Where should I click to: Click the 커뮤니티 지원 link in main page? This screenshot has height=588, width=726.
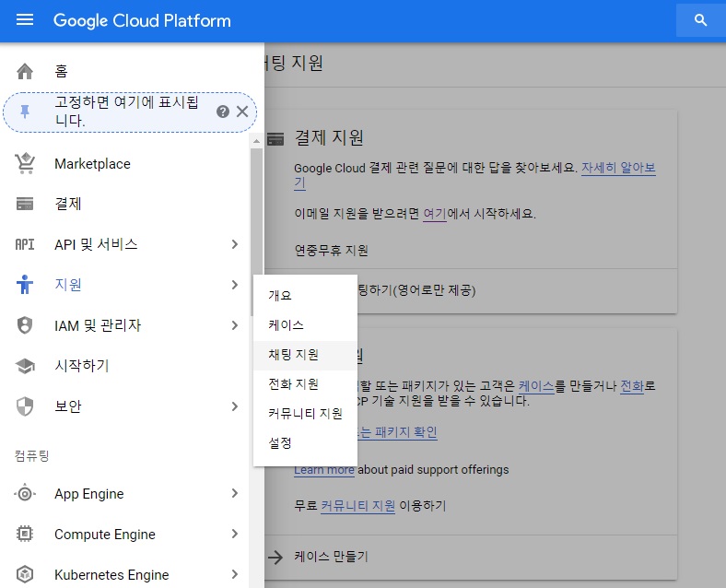(357, 506)
